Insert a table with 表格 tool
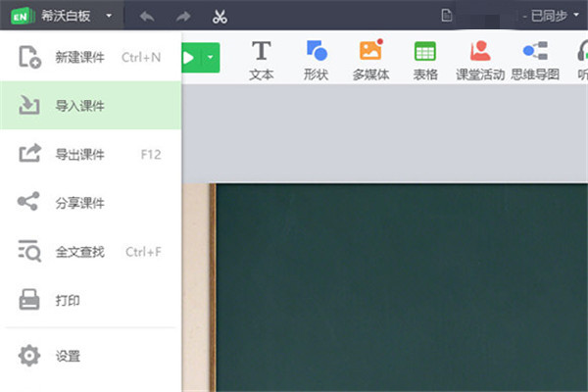The width and height of the screenshot is (588, 392). click(x=424, y=59)
